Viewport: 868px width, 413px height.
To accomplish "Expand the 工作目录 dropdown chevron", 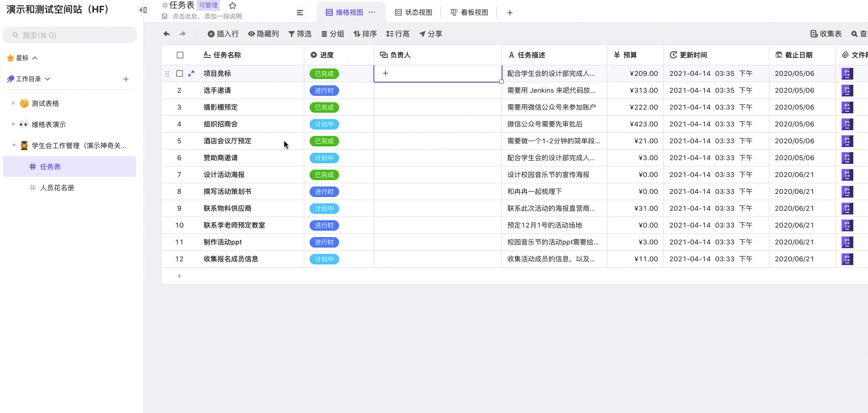I will point(47,79).
